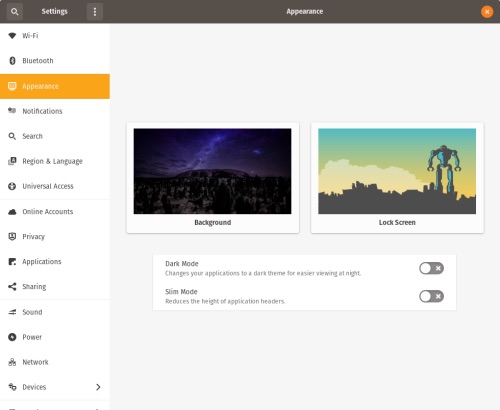Go to the Power settings
500x410 pixels.
click(55, 337)
